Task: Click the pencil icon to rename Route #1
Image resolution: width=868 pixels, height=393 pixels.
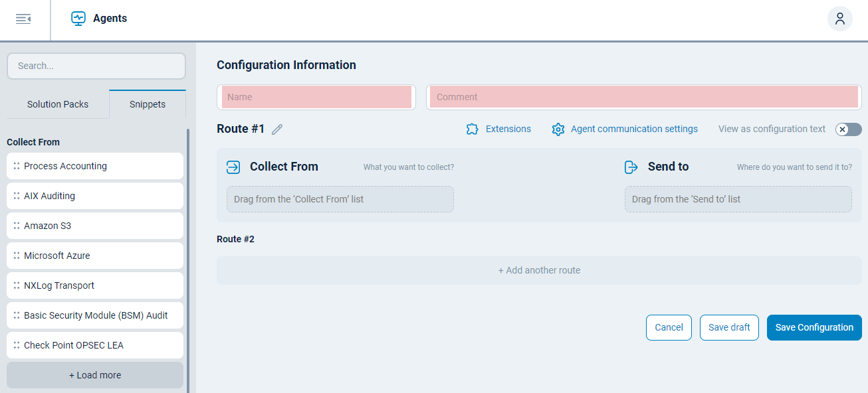Action: click(x=277, y=128)
